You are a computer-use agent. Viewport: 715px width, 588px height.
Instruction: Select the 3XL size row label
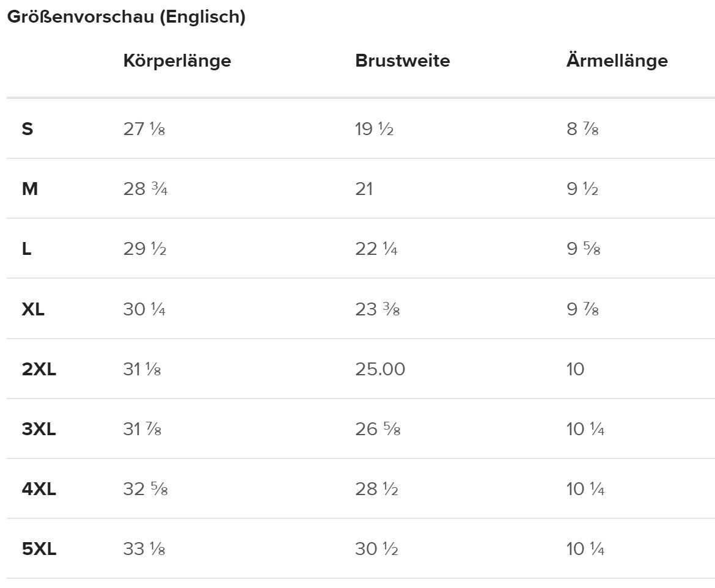(39, 429)
